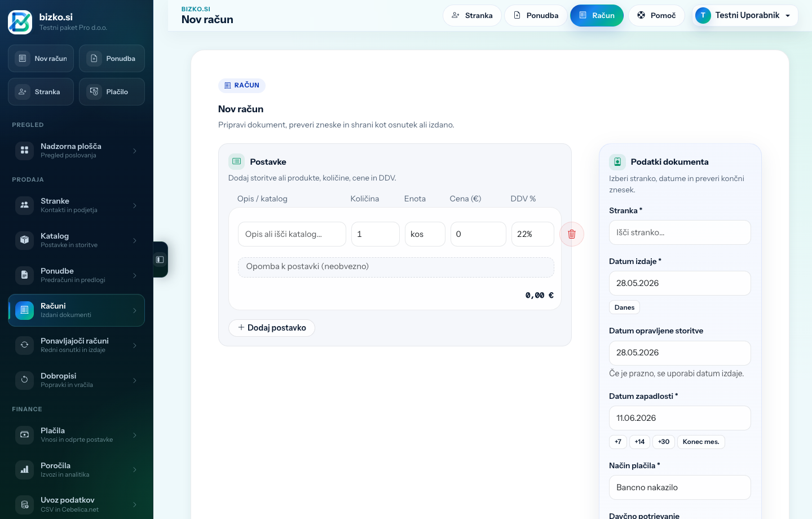Click the Postavke section list icon

coord(237,161)
